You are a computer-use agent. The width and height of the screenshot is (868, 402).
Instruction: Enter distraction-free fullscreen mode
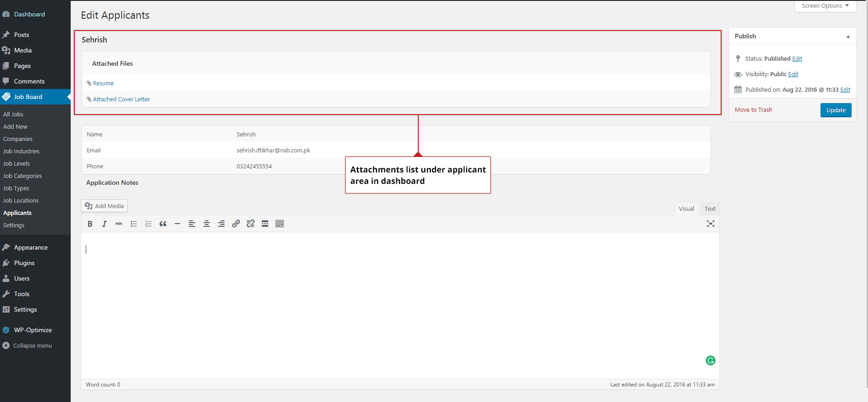point(711,224)
